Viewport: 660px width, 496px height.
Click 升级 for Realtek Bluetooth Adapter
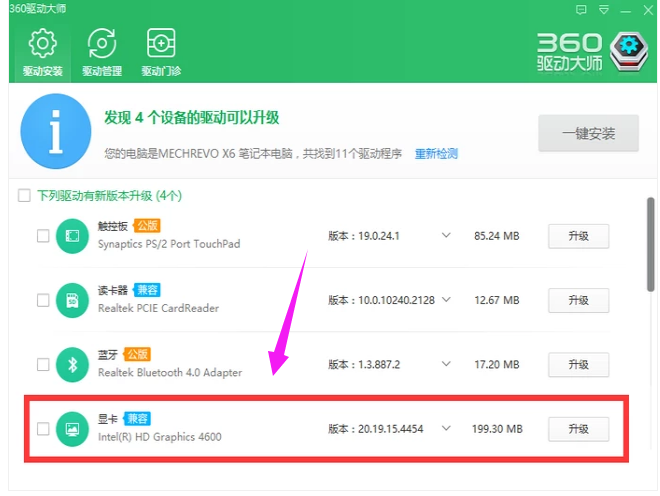click(x=578, y=364)
